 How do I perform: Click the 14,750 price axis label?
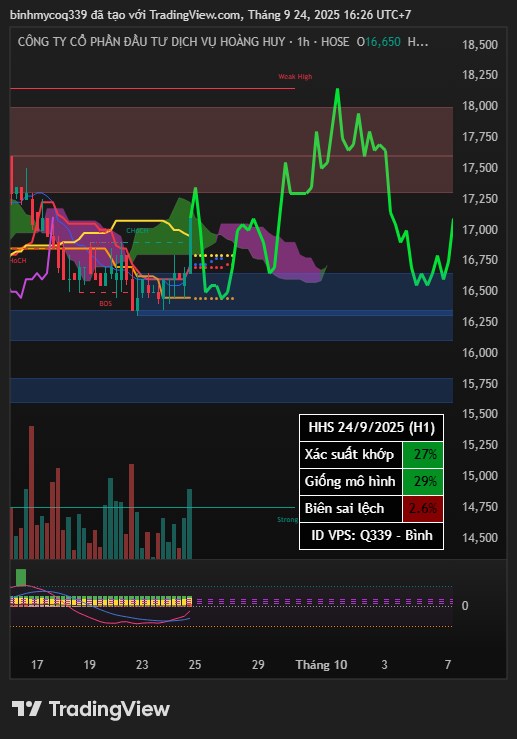pyautogui.click(x=480, y=507)
